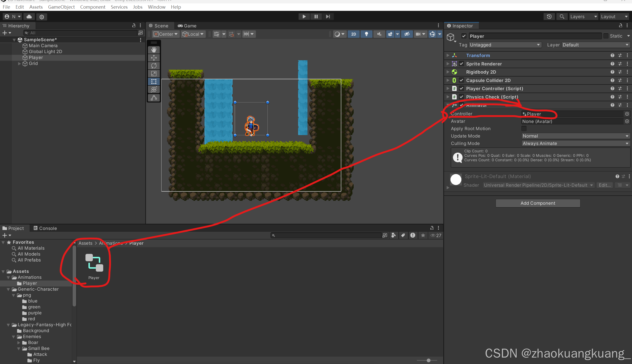Viewport: 632px width, 364px height.
Task: Expand the Grid object in Hierarchy
Action: [x=19, y=63]
